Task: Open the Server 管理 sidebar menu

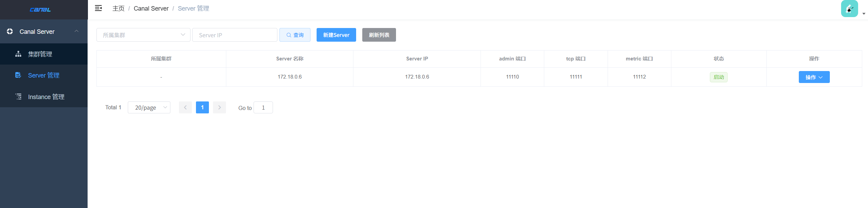Action: [44, 75]
